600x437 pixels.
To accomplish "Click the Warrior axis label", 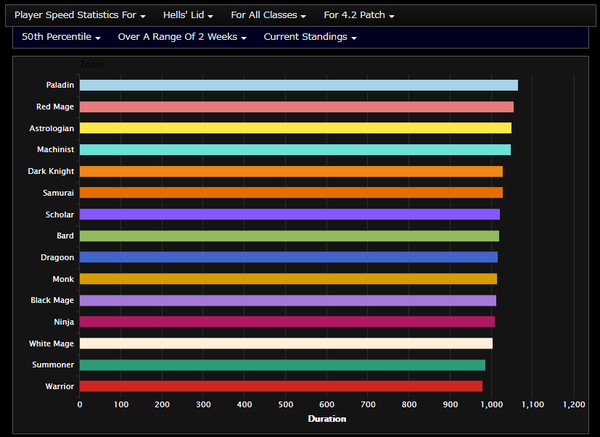I will pos(60,386).
